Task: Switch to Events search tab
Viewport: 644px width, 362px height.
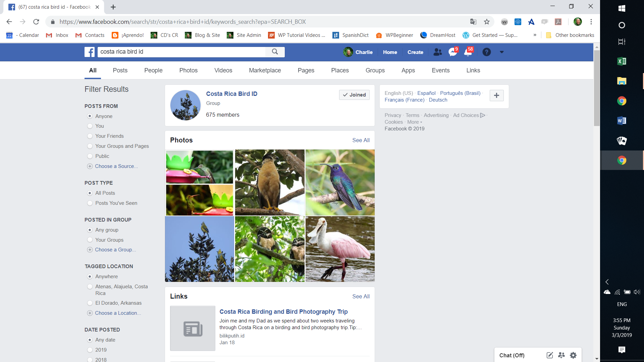Action: coord(440,70)
